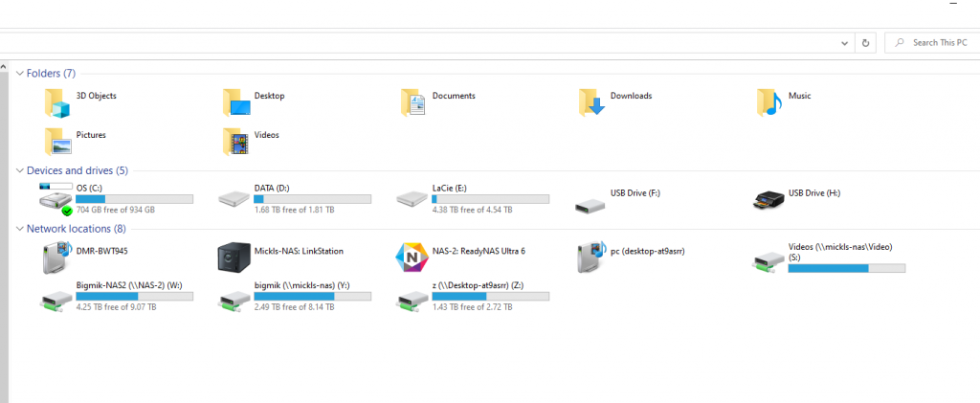The image size is (980, 403).
Task: Select the Documents folder label
Action: [x=454, y=96]
